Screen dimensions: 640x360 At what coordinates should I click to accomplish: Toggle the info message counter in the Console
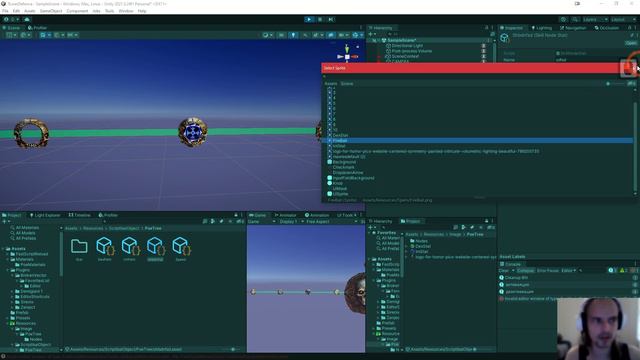(612, 271)
